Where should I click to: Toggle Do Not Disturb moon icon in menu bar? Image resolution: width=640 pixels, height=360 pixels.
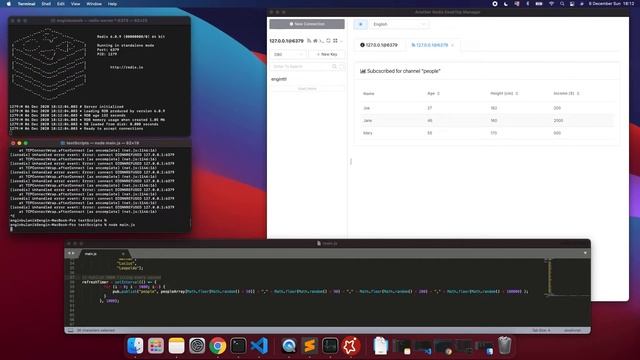(x=506, y=4)
